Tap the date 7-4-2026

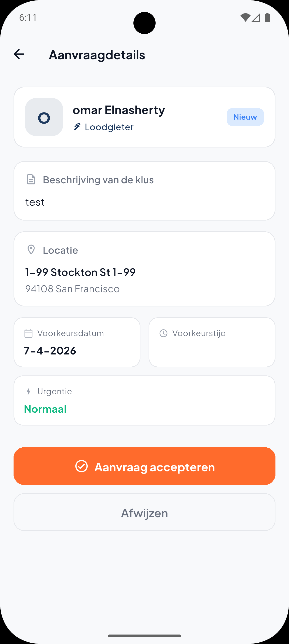[x=50, y=350]
